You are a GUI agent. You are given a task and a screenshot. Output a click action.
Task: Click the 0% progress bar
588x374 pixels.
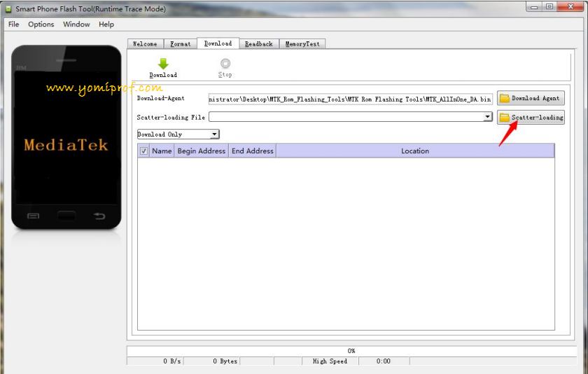[351, 351]
